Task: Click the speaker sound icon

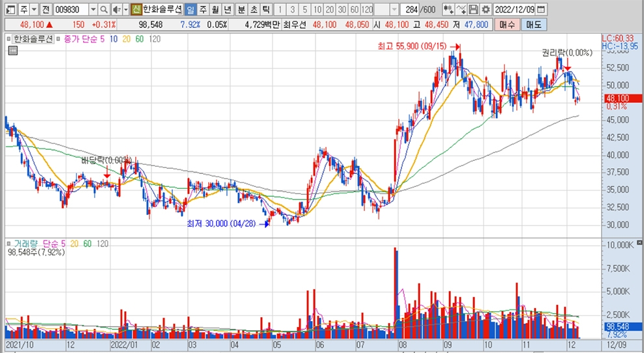Action: [116, 9]
